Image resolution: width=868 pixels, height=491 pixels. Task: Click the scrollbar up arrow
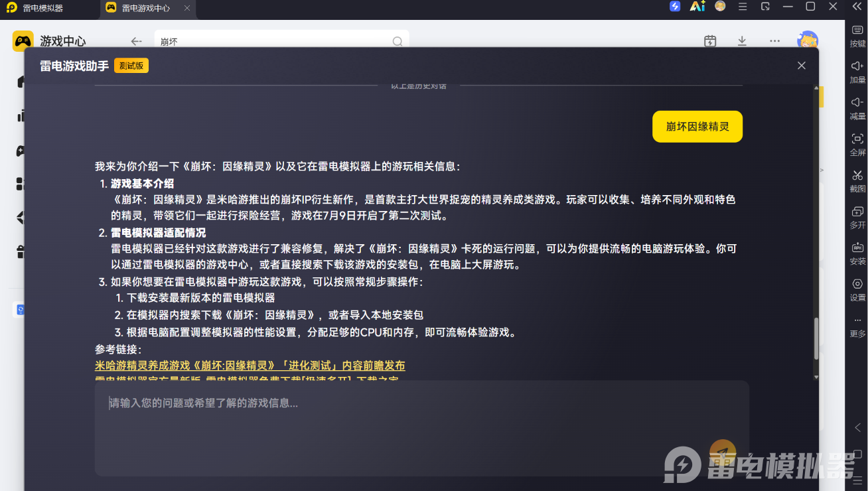point(816,88)
